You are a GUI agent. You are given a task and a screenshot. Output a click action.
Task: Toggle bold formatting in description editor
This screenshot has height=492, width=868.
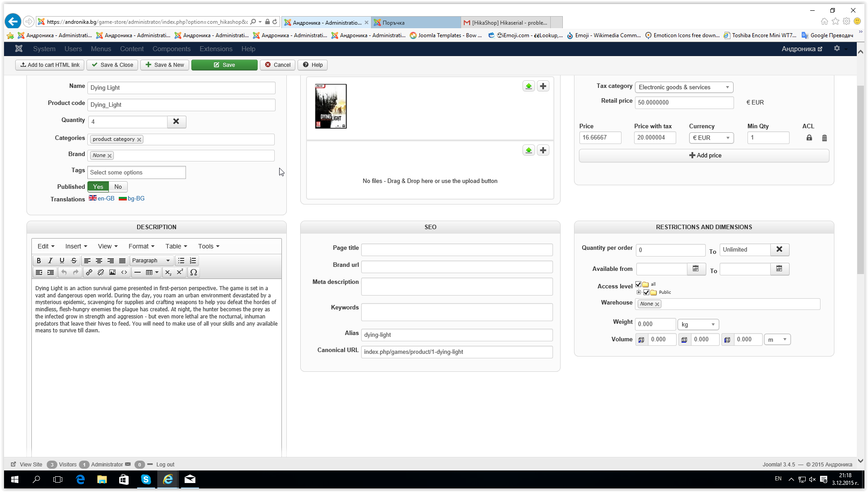tap(39, 261)
